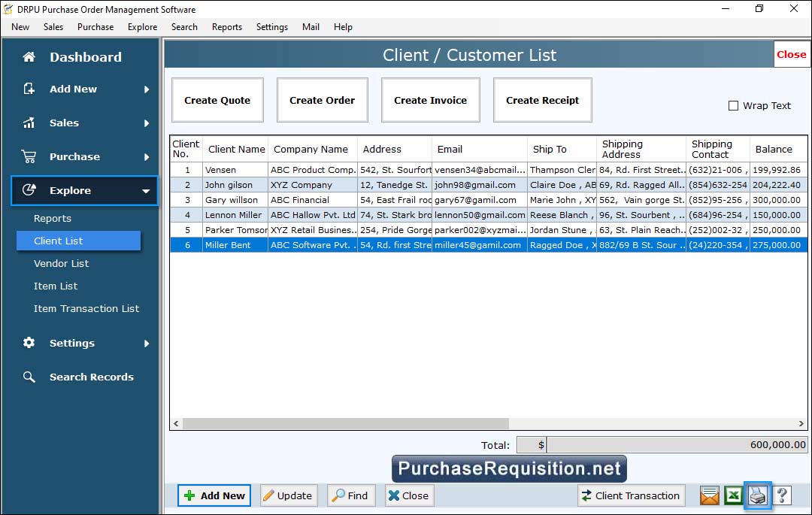
Task: Open help question mark icon
Action: pyautogui.click(x=782, y=495)
